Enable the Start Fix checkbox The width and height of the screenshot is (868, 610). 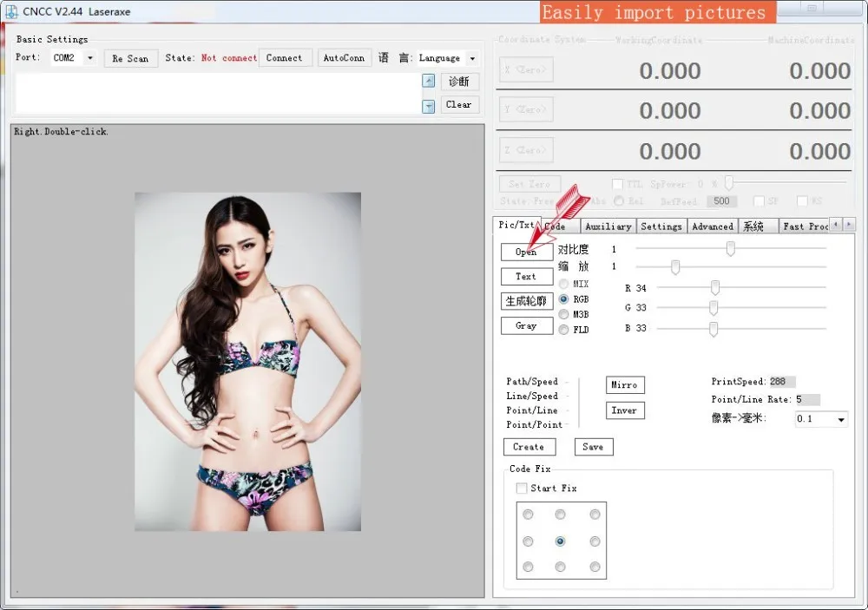coord(522,489)
